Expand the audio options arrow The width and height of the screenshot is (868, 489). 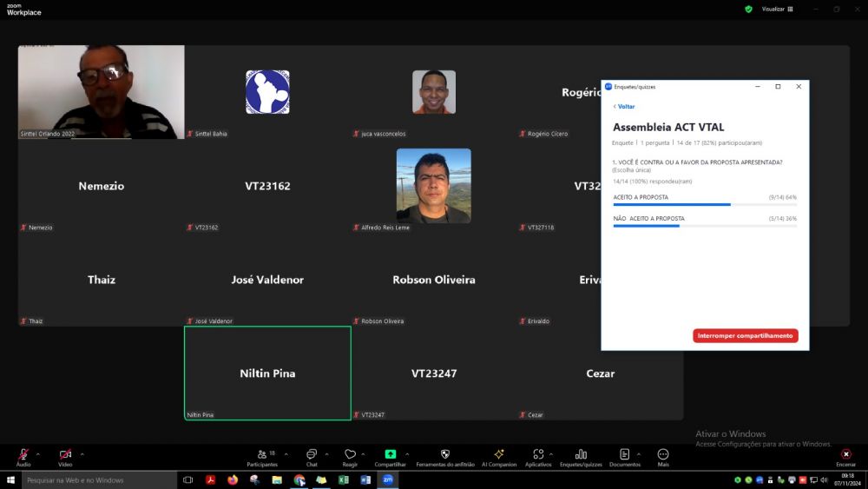(37, 453)
